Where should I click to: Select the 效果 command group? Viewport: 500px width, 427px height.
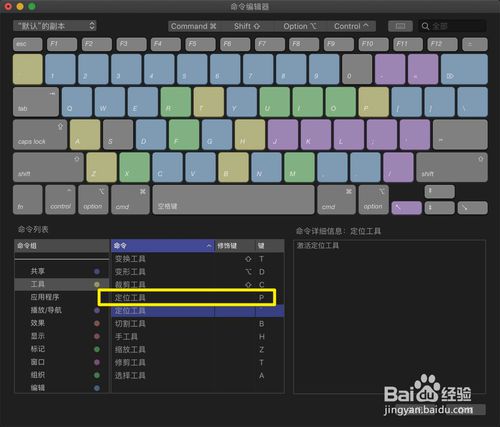click(62, 323)
